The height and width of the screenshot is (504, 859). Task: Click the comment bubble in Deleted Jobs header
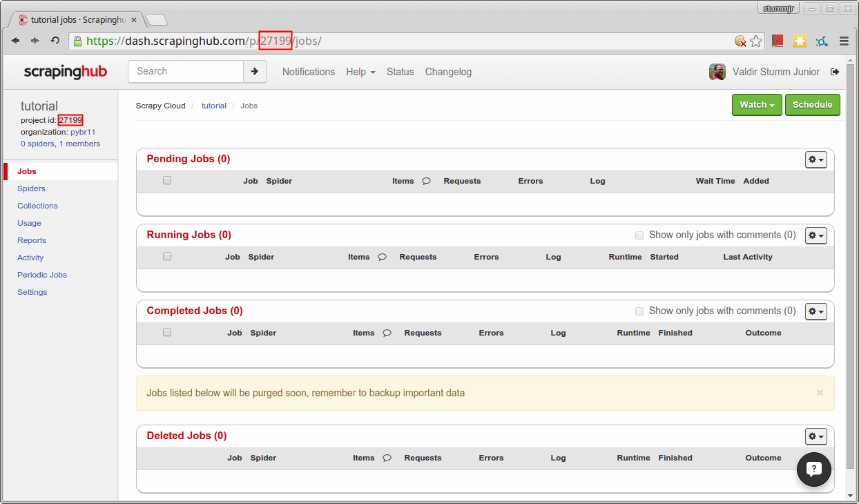(x=387, y=458)
